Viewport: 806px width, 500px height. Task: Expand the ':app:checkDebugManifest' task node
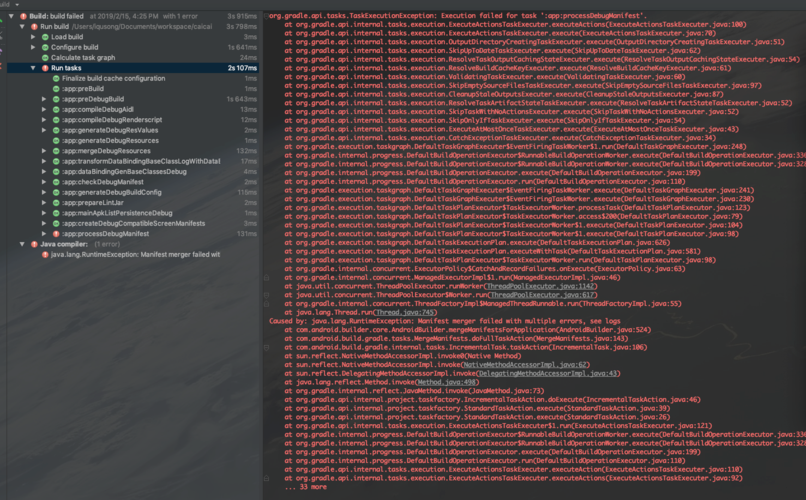click(x=44, y=182)
